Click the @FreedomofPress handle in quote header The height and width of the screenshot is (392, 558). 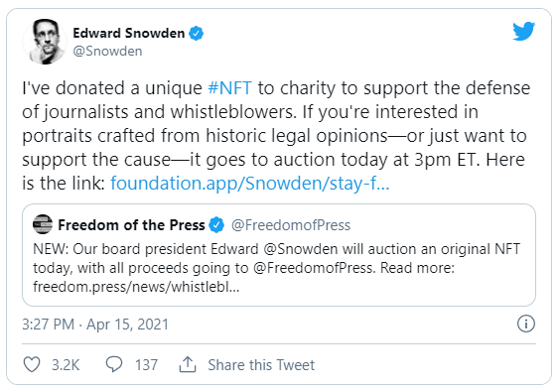point(291,225)
